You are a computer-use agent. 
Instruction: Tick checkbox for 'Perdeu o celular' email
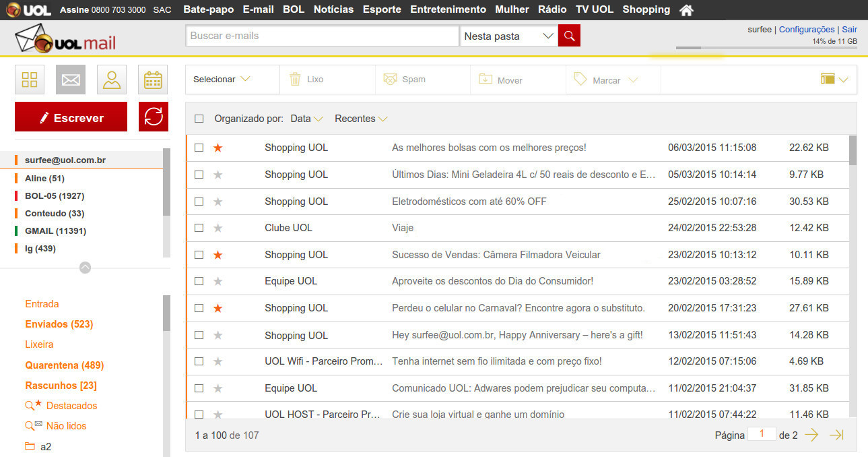coord(199,308)
